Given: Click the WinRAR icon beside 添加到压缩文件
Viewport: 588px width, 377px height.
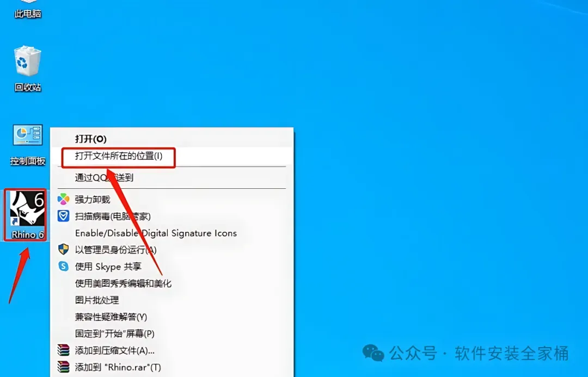Looking at the screenshot, I should click(x=63, y=350).
